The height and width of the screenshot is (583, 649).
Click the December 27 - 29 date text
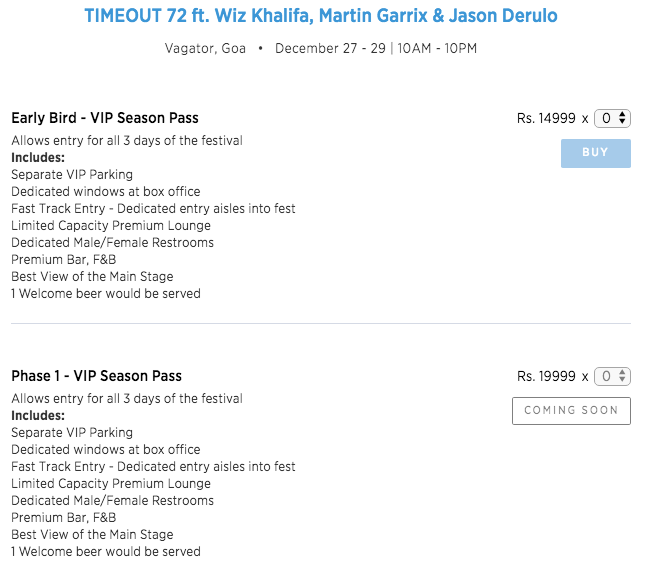tap(330, 48)
